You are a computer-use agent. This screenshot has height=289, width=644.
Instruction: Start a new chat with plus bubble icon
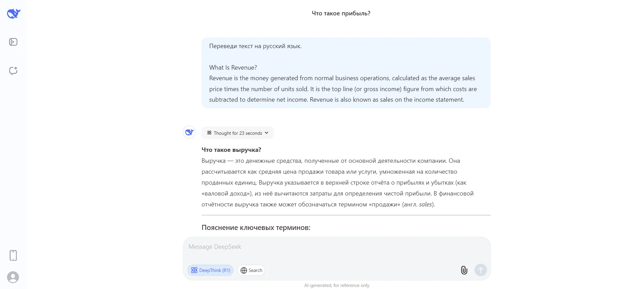click(13, 71)
